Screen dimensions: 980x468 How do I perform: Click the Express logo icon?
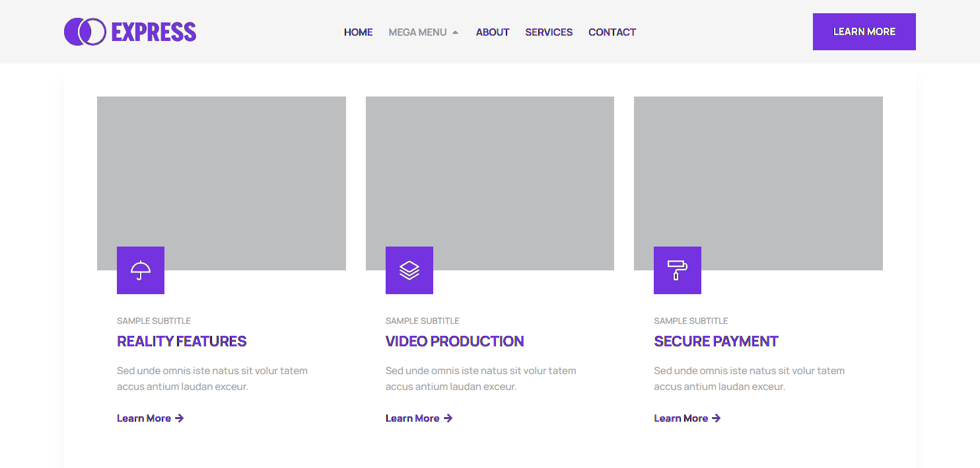coord(85,32)
